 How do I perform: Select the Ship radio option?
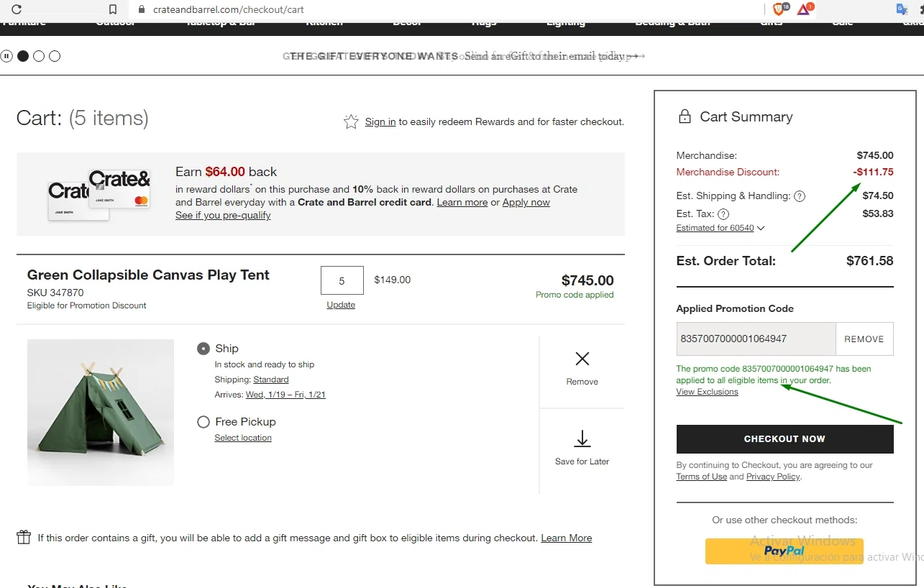(203, 349)
